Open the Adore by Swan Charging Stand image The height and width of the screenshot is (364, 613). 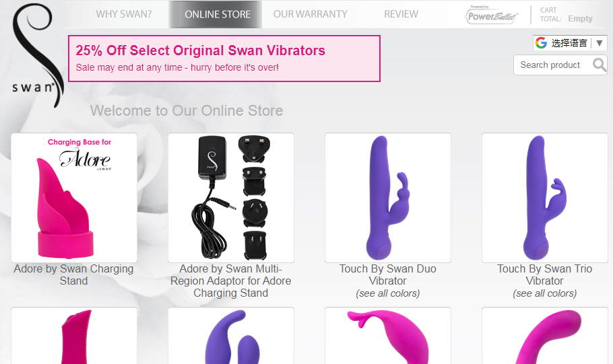[x=74, y=198]
